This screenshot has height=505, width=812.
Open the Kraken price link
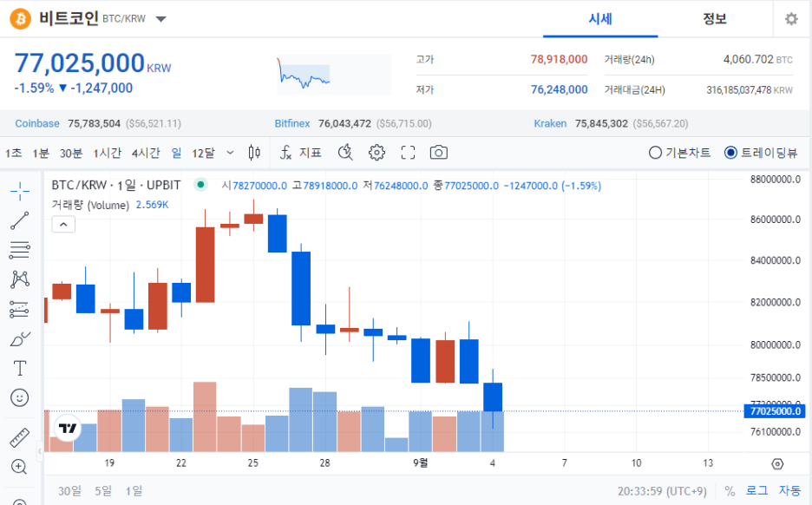550,123
